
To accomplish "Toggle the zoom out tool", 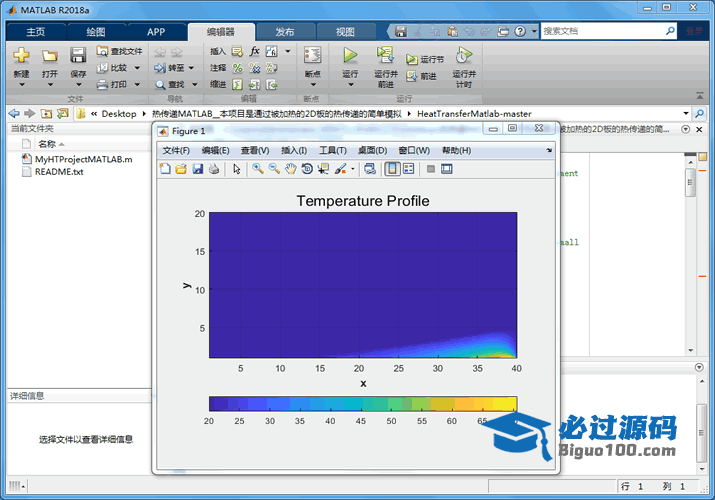I will [274, 169].
